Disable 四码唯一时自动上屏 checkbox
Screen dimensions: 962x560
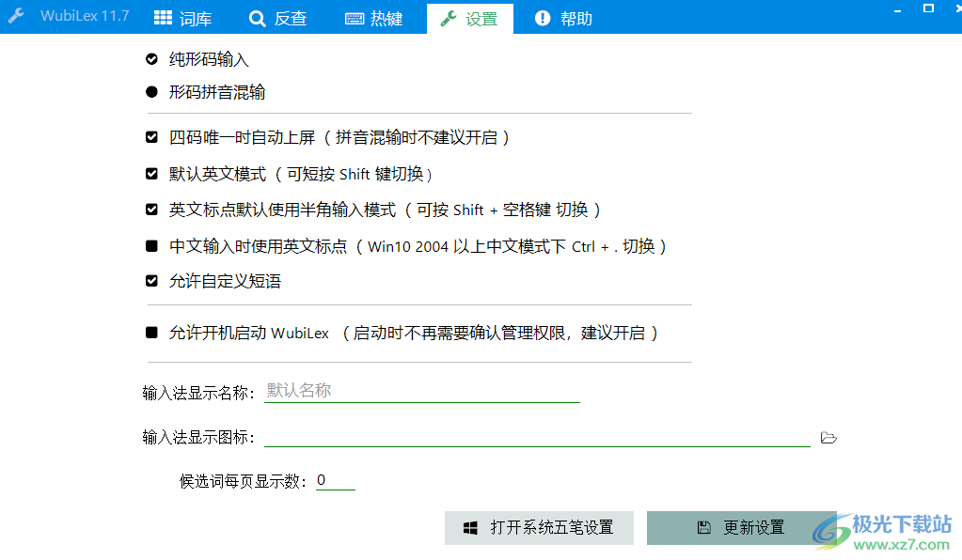[151, 137]
